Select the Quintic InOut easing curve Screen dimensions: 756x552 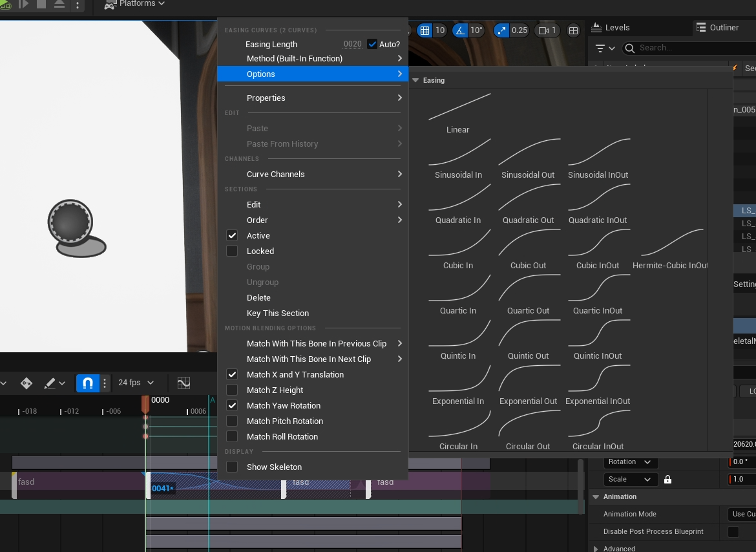click(x=598, y=341)
